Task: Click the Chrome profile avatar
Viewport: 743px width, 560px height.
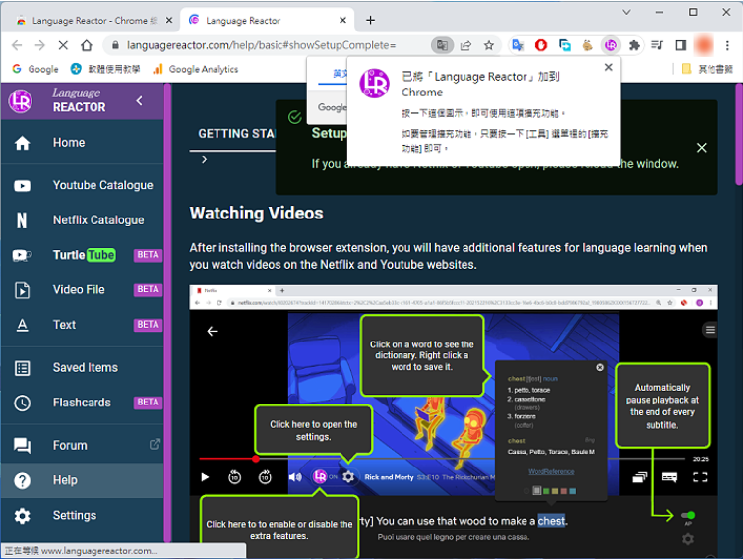Action: coord(704,45)
